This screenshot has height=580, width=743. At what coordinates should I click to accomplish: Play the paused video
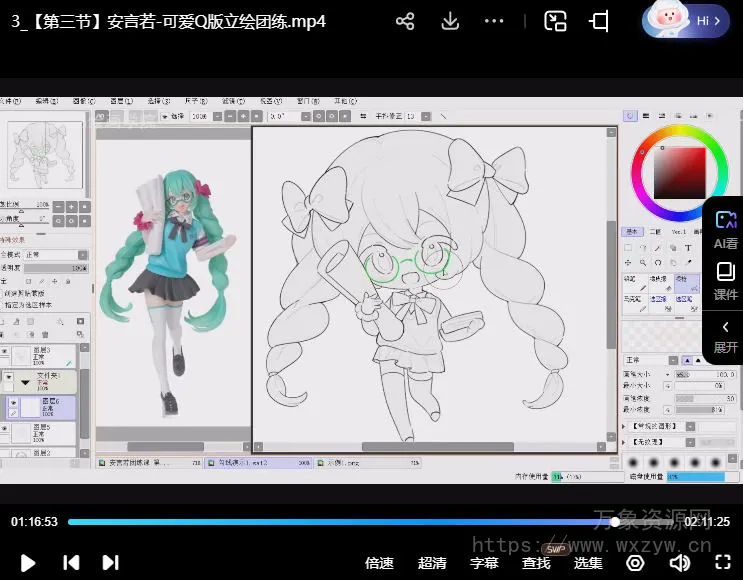point(28,563)
